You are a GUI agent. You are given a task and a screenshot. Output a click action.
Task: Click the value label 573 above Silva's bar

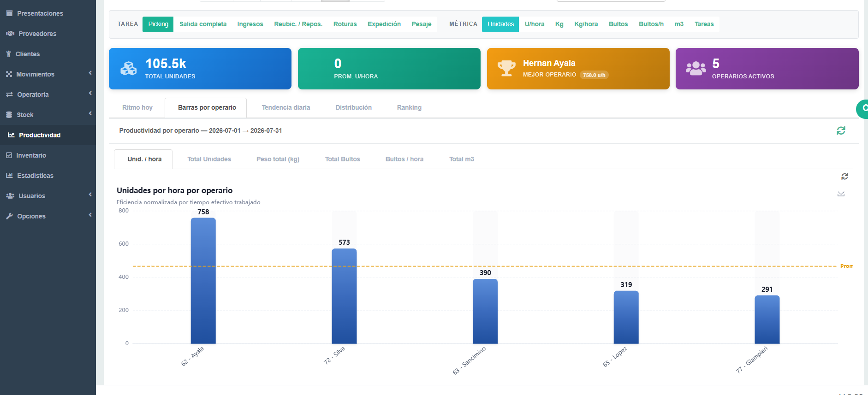click(x=344, y=242)
